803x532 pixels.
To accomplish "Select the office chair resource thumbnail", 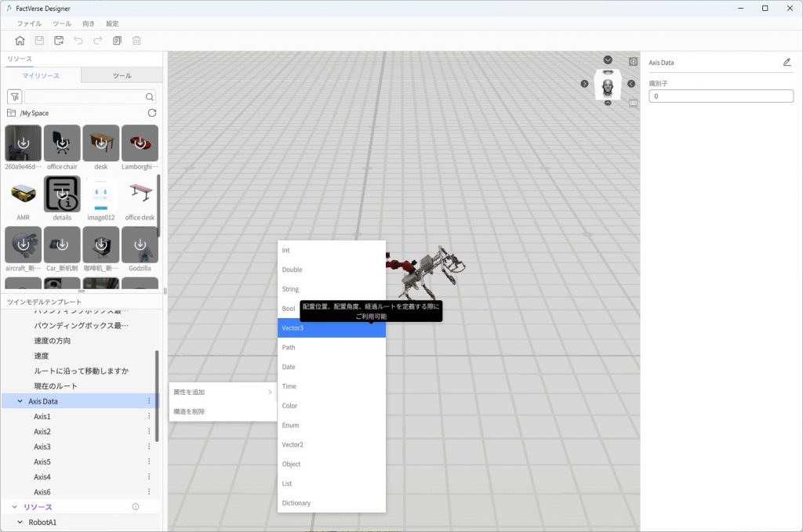I will click(x=62, y=144).
